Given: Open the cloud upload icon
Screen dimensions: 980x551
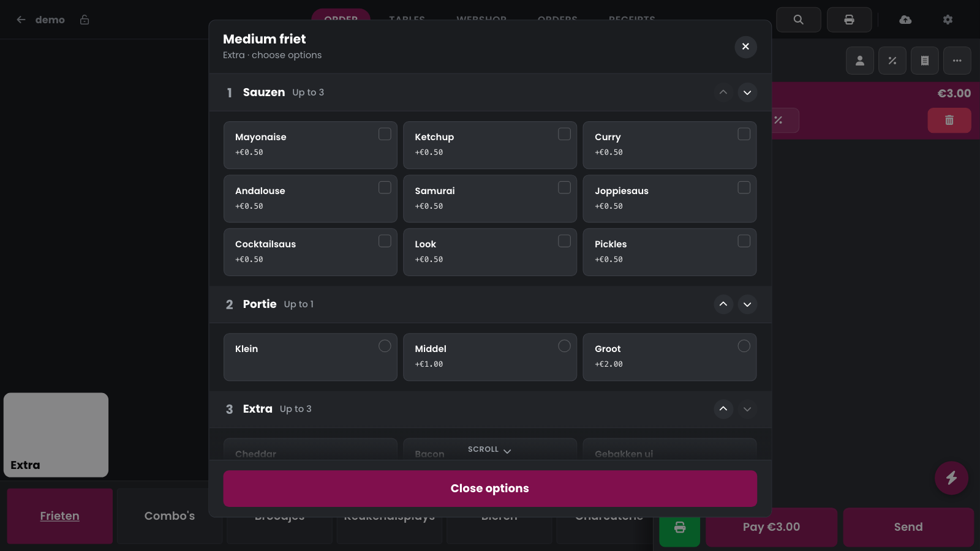Looking at the screenshot, I should coord(905,20).
